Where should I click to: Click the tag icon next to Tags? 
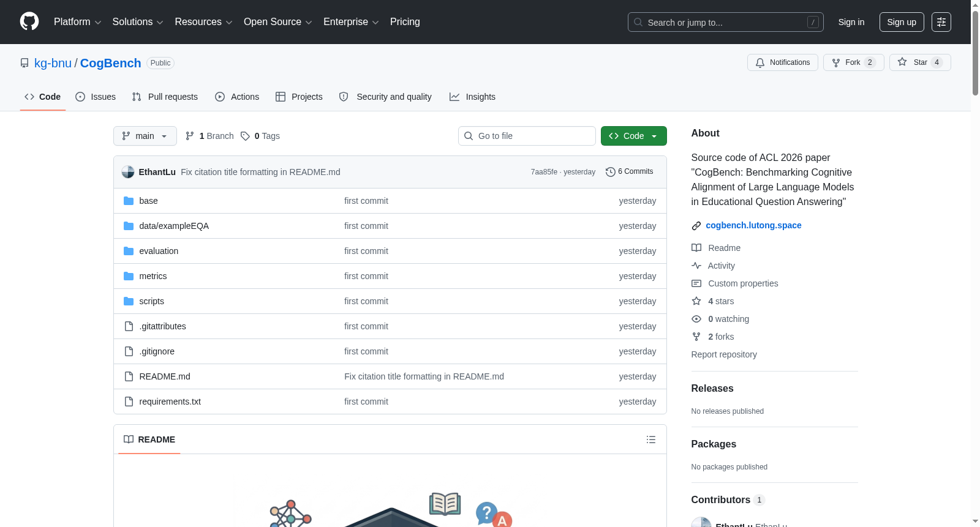(x=245, y=136)
